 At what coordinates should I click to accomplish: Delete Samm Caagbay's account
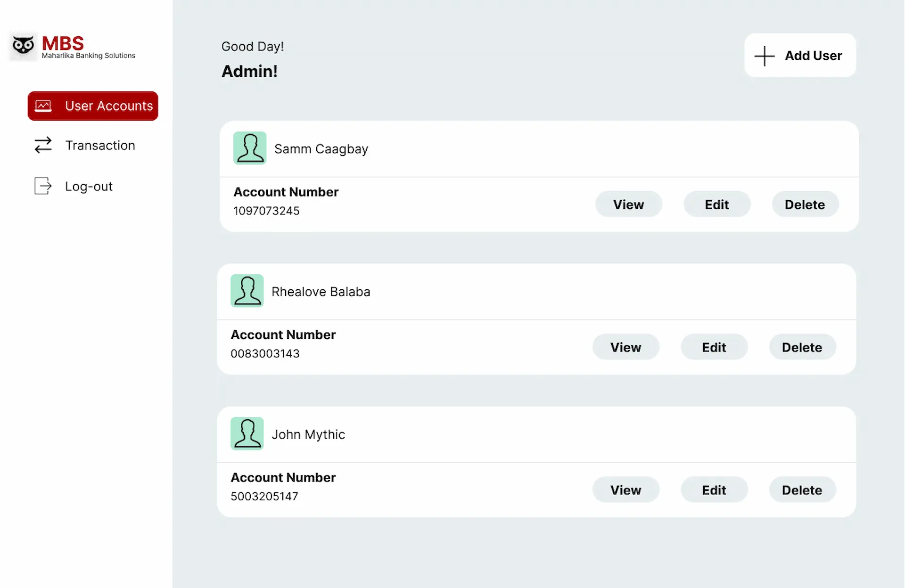point(805,204)
